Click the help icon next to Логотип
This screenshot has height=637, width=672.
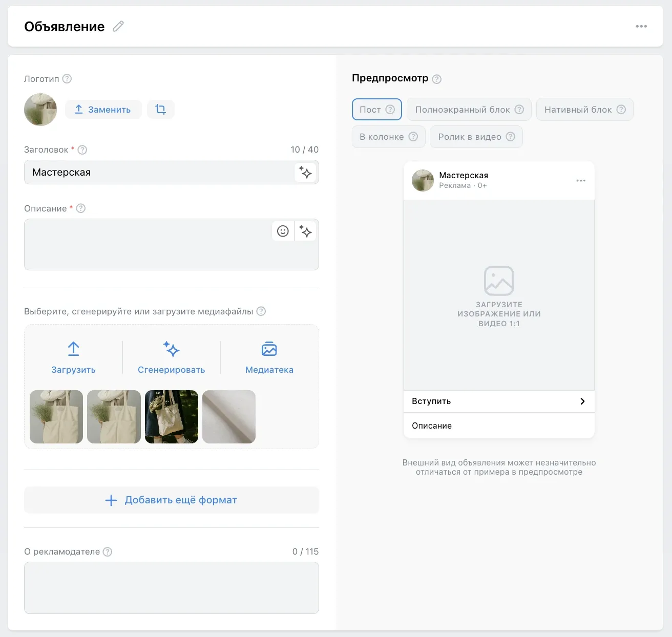click(67, 79)
